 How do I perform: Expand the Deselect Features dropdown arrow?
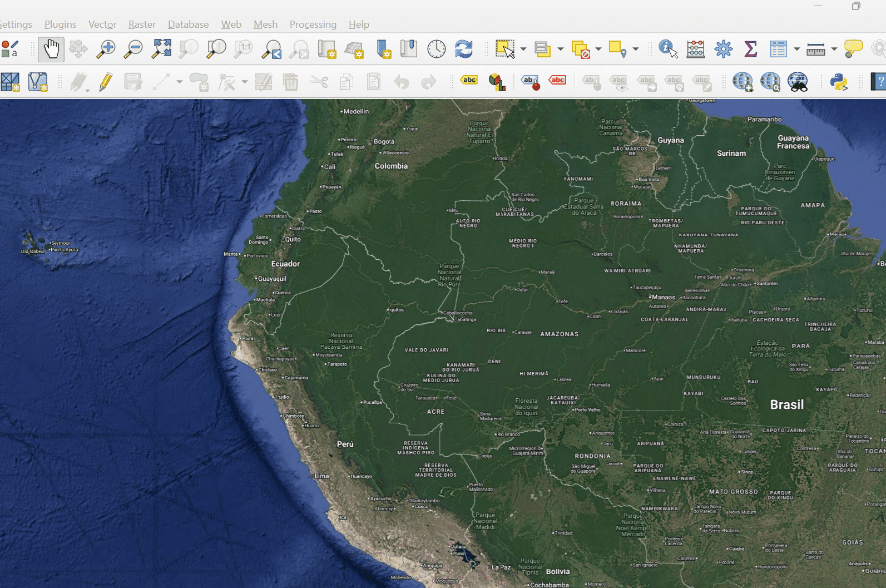click(598, 49)
